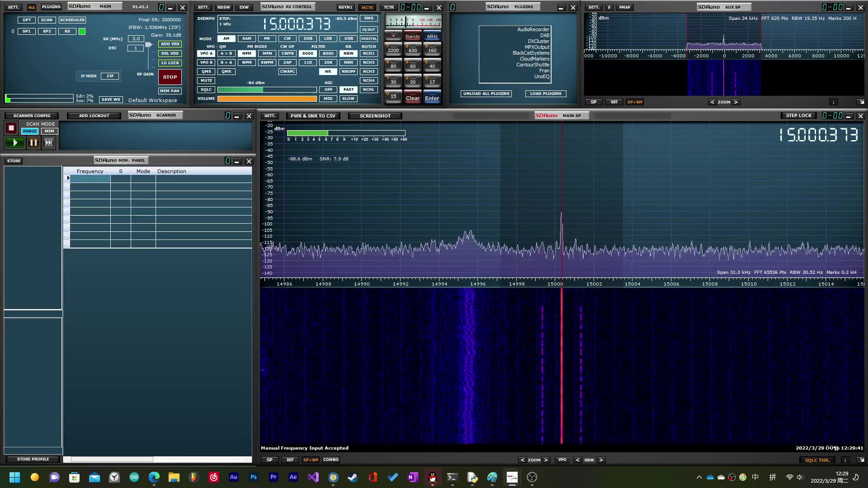Open FL Studio from taskbar
Viewport: 868px width, 488px height.
pyautogui.click(x=194, y=477)
